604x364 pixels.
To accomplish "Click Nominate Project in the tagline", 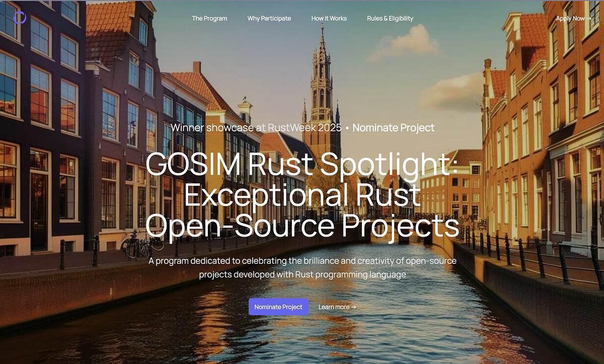I will 393,127.
